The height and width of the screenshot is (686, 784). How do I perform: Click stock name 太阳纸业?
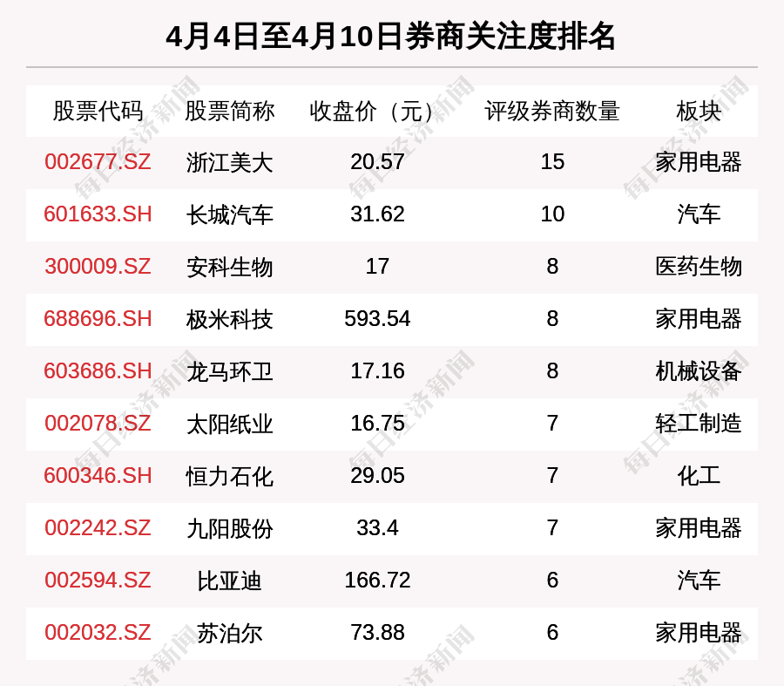click(229, 425)
